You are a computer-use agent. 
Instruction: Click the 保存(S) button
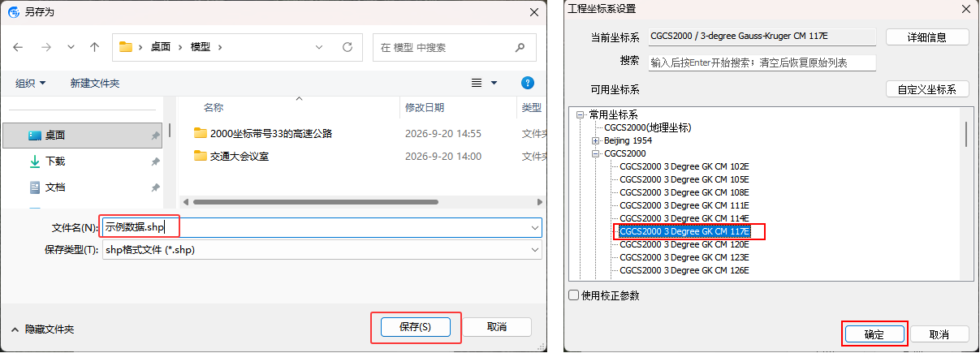click(415, 326)
